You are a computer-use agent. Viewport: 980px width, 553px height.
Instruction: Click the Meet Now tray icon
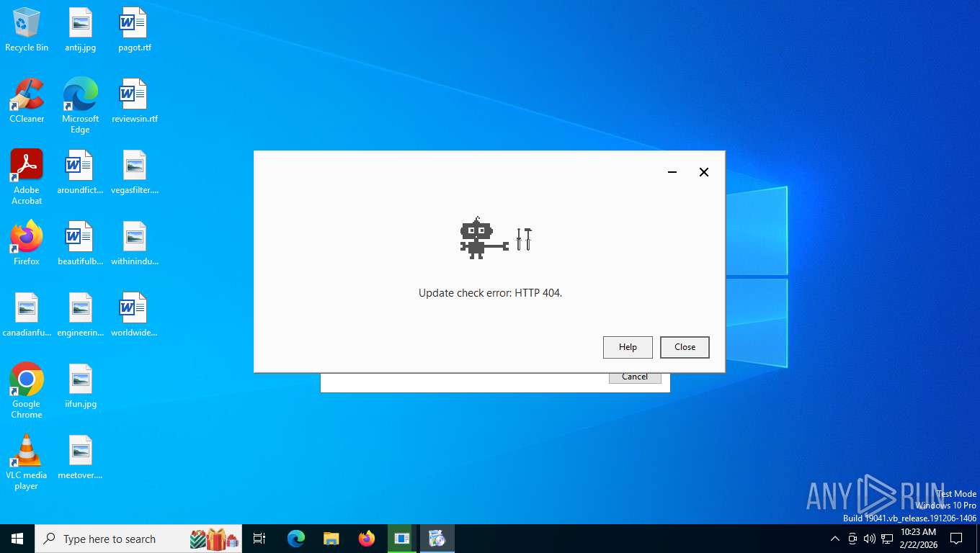852,539
